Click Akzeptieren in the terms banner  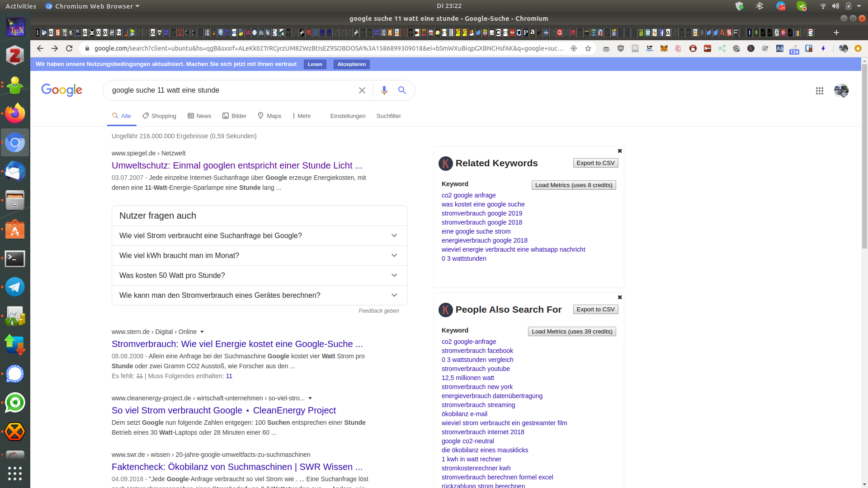tap(352, 64)
